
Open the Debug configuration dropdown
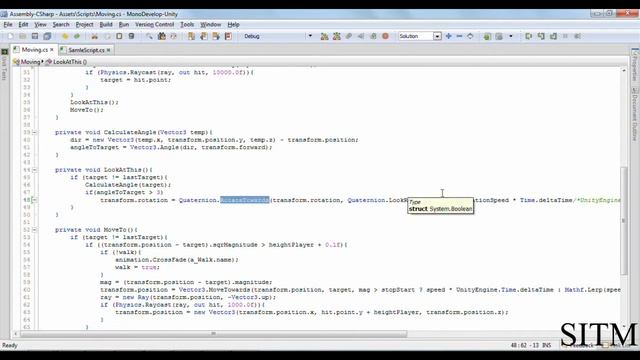(x=310, y=36)
